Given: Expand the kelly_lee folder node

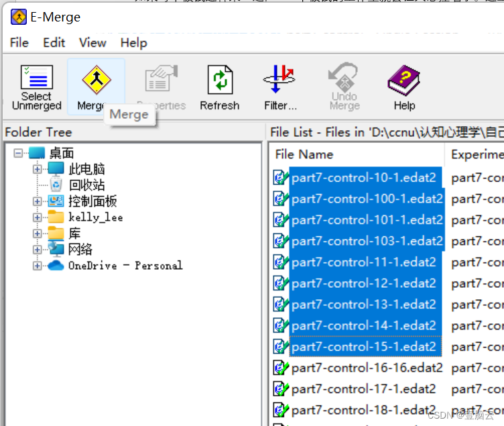Looking at the screenshot, I should [x=38, y=217].
